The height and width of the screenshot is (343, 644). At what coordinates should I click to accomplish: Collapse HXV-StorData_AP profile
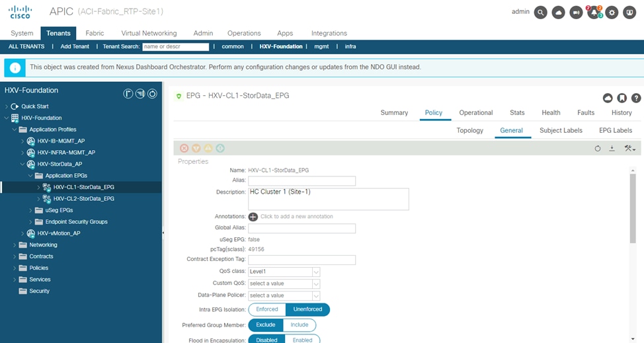click(22, 164)
